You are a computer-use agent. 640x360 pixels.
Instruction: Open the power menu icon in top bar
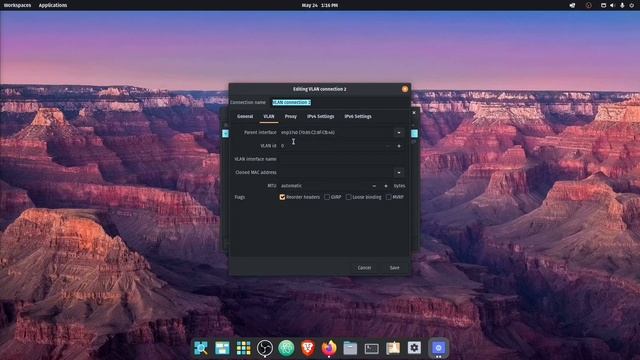coord(632,5)
